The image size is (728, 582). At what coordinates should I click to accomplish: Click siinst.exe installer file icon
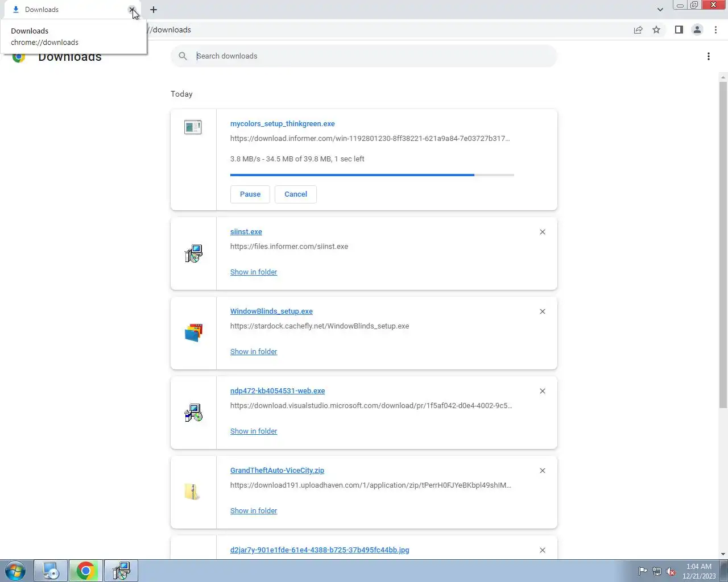tap(193, 253)
